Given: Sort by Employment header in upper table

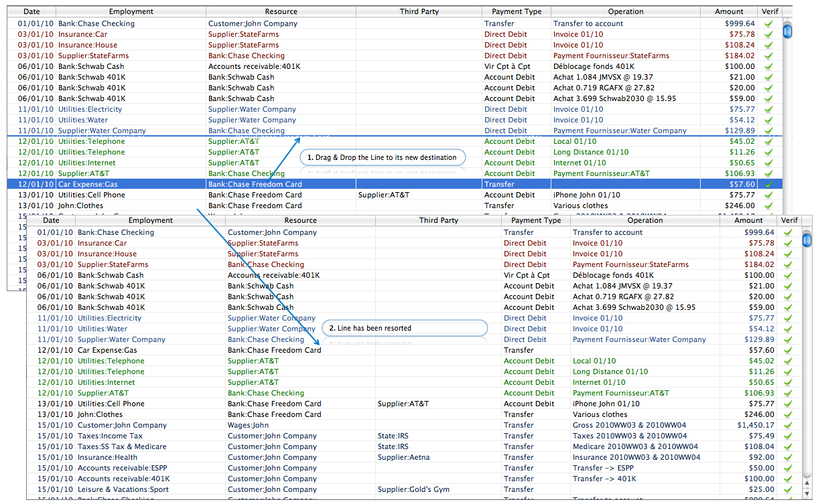Looking at the screenshot, I should [x=131, y=11].
